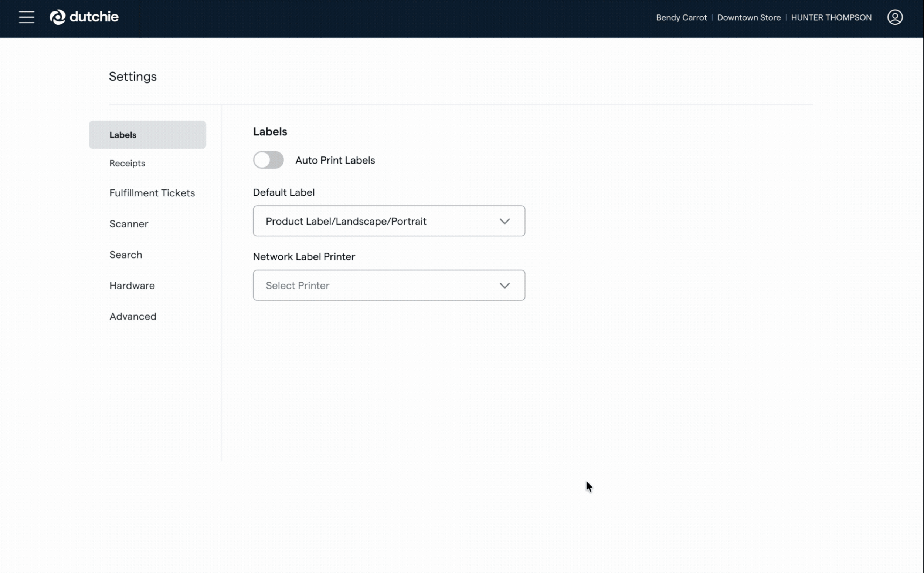Open the Default Label dropdown

tap(389, 221)
